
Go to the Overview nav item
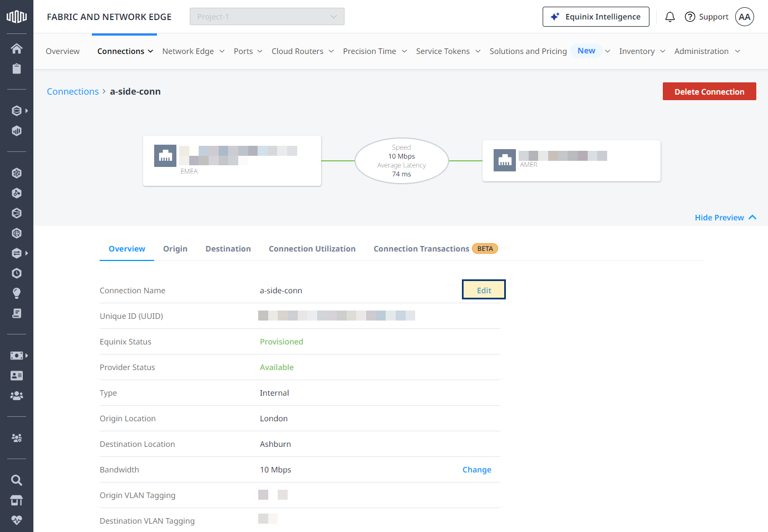pos(62,51)
